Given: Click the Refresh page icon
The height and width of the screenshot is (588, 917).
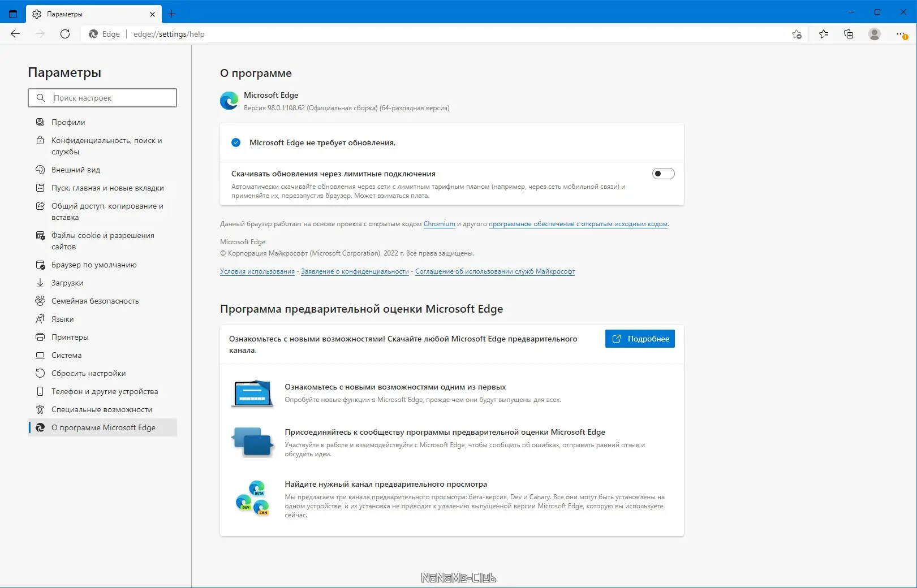Looking at the screenshot, I should point(65,34).
